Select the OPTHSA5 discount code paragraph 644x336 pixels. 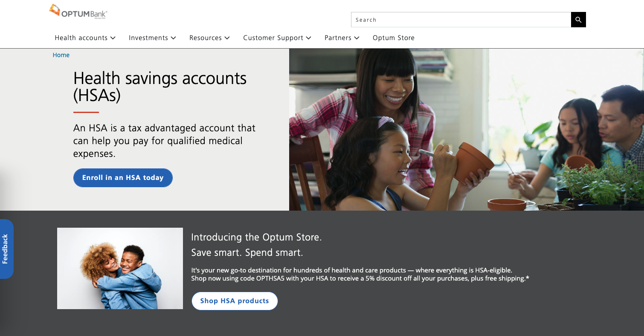coord(360,274)
